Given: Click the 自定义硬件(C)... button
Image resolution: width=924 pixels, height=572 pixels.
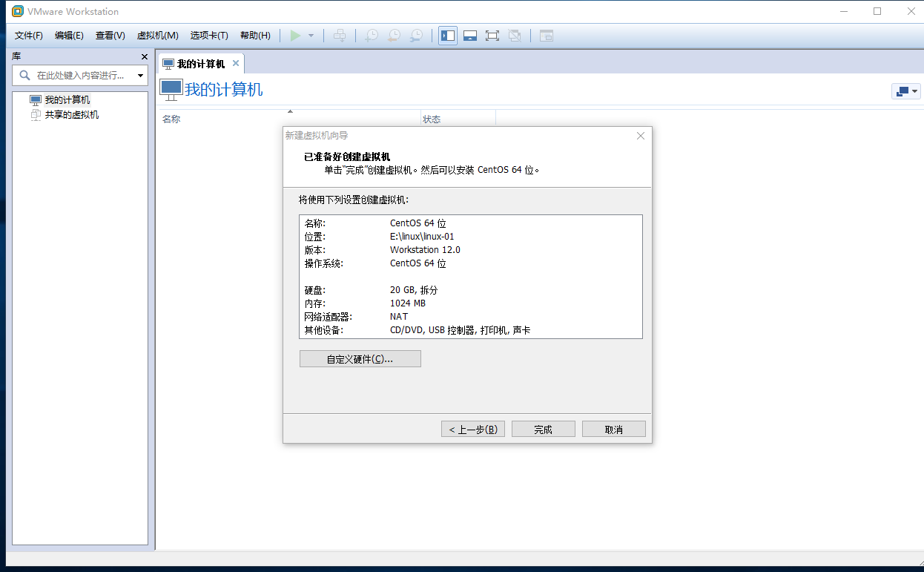Looking at the screenshot, I should 360,359.
